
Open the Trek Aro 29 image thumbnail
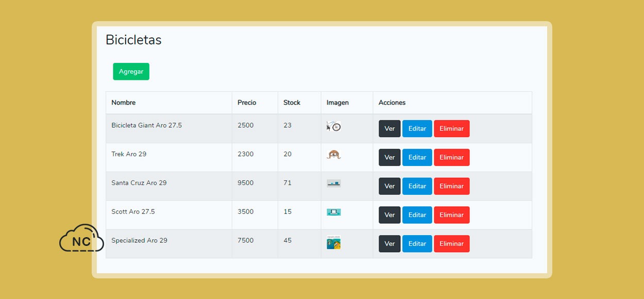[x=334, y=154]
